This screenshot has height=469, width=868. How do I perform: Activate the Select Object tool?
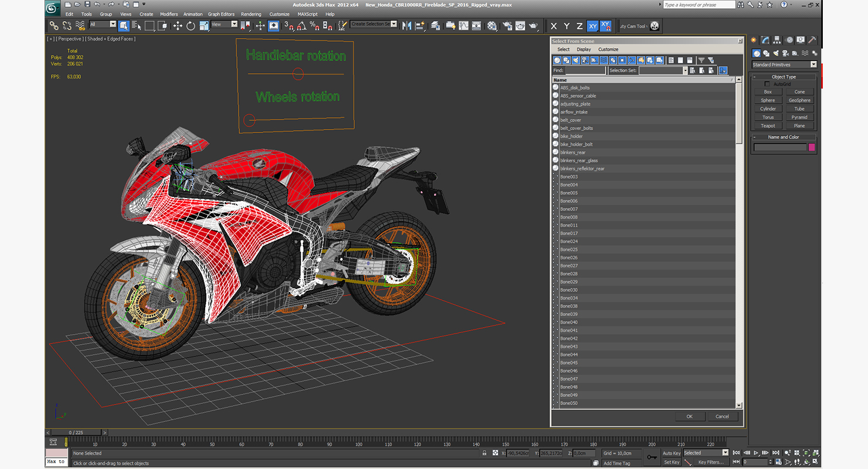[x=124, y=26]
